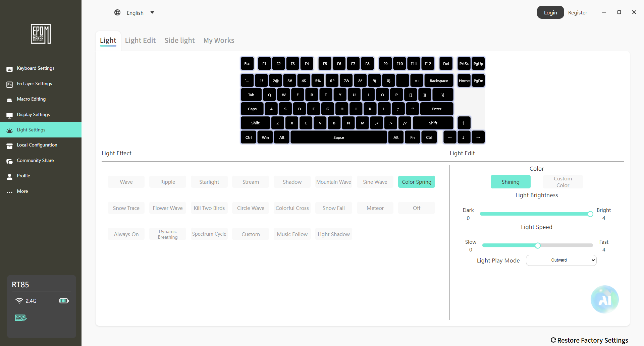Image resolution: width=644 pixels, height=346 pixels.
Task: Switch to the Light Edit tab
Action: [140, 41]
